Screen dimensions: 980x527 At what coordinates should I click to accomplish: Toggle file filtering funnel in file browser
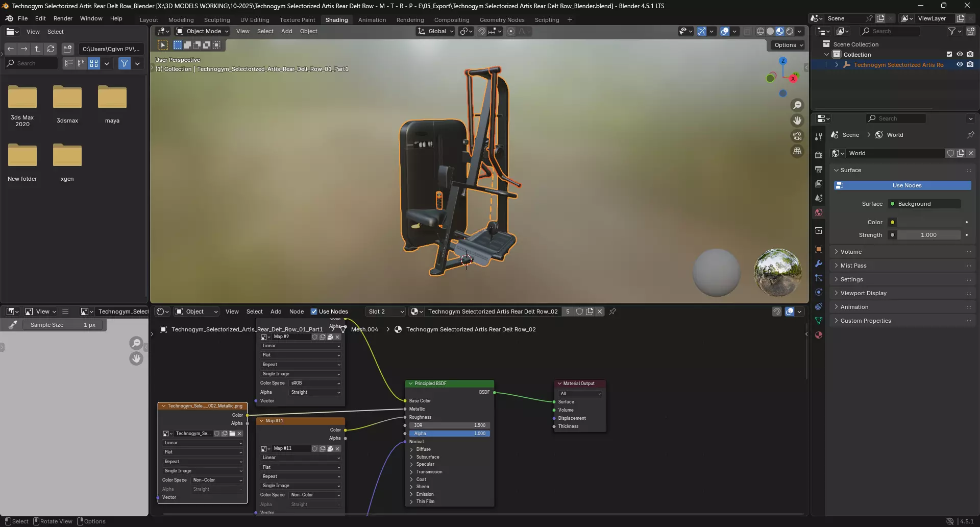125,63
